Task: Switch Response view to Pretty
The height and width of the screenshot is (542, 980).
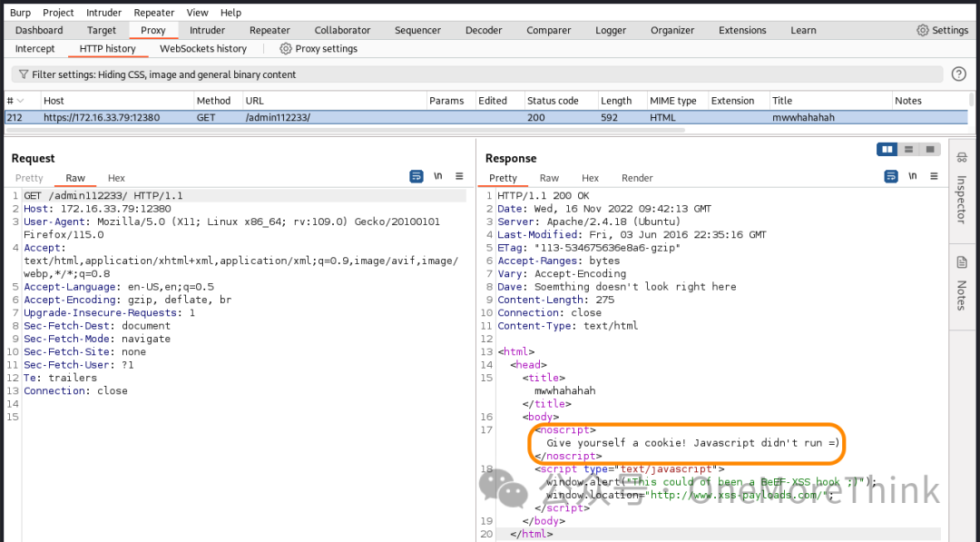Action: click(x=503, y=178)
